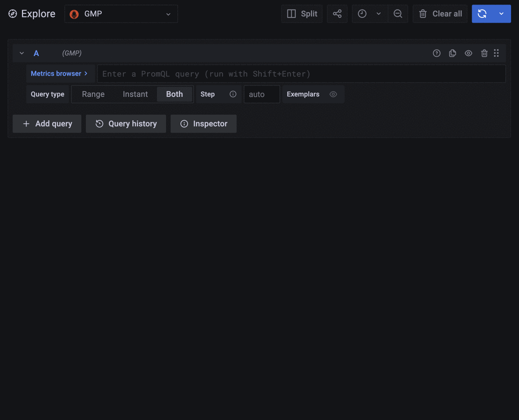Collapse query A with the chevron
The height and width of the screenshot is (420, 519).
point(22,53)
